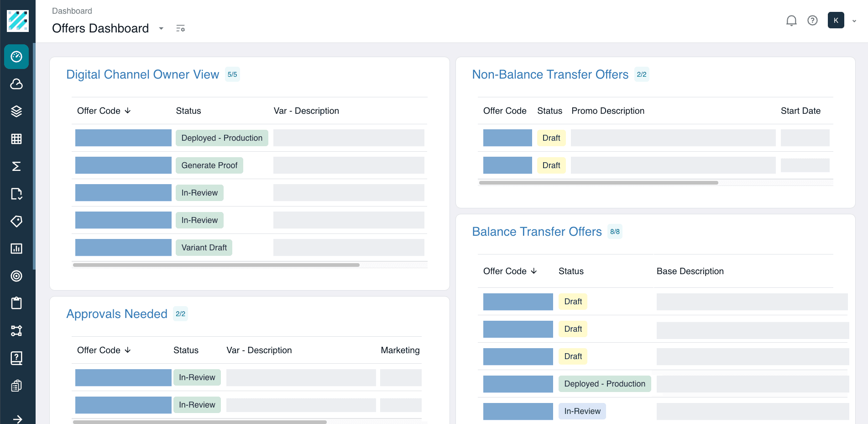Click the Digital Channel Owner View heading link
Image resolution: width=868 pixels, height=424 pixels.
point(143,74)
